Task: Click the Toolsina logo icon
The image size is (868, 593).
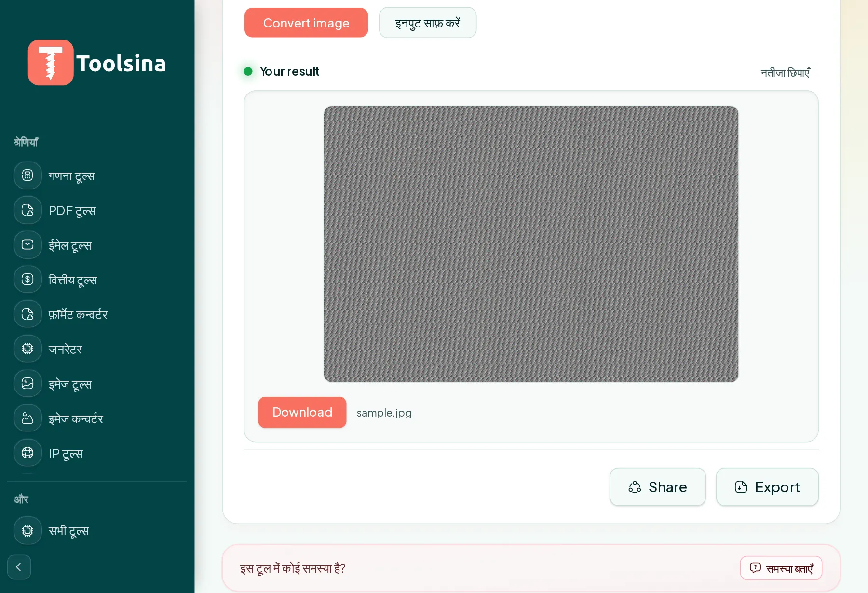Action: (x=51, y=63)
